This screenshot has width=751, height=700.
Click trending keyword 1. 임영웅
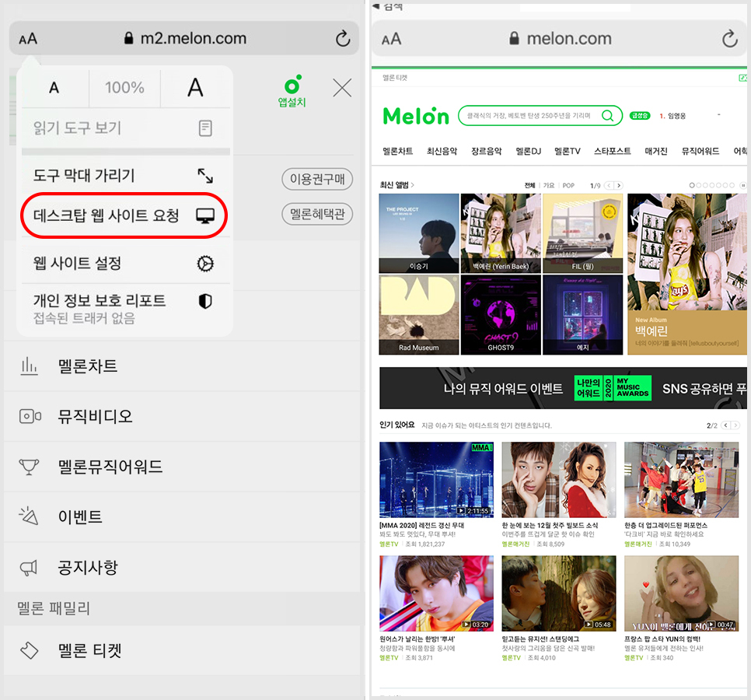[672, 116]
